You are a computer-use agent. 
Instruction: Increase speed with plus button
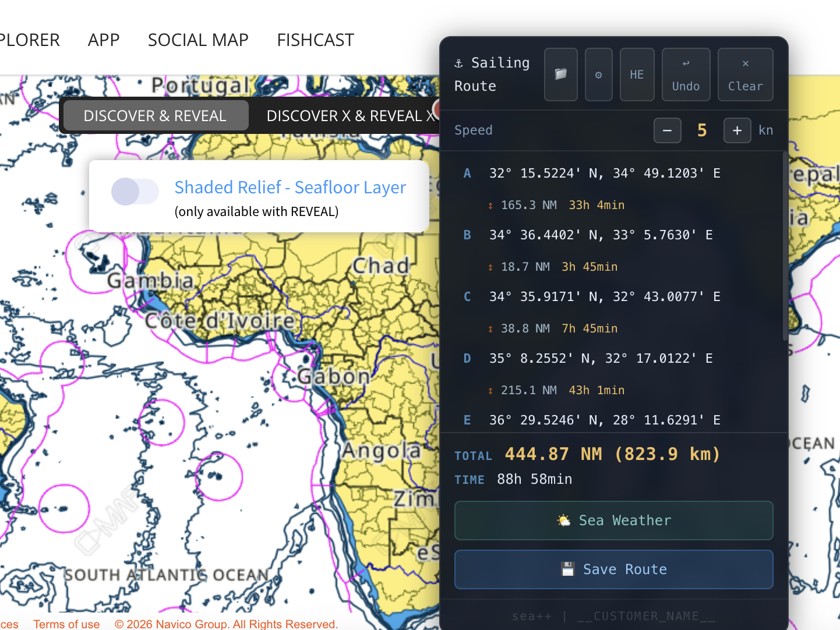(x=737, y=130)
